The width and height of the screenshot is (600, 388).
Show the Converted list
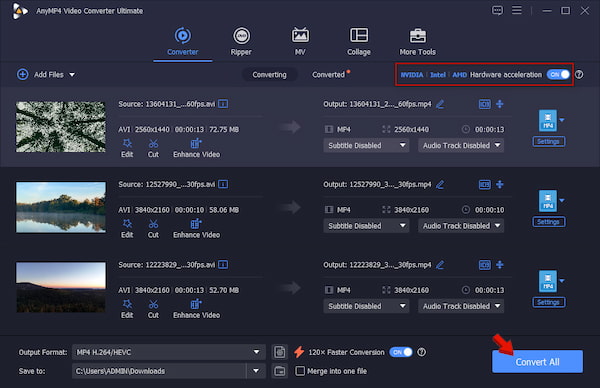coord(328,75)
